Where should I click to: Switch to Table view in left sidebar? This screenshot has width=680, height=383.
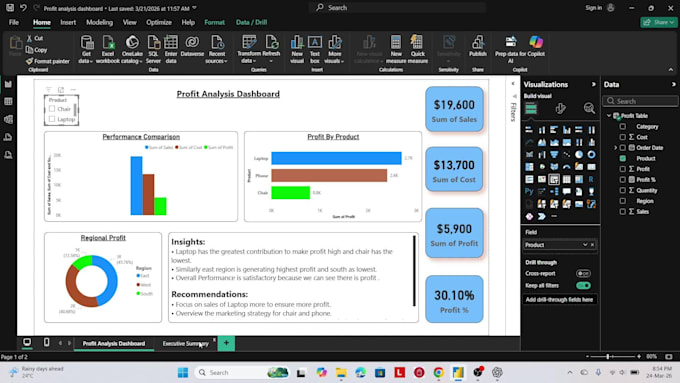tap(8, 101)
